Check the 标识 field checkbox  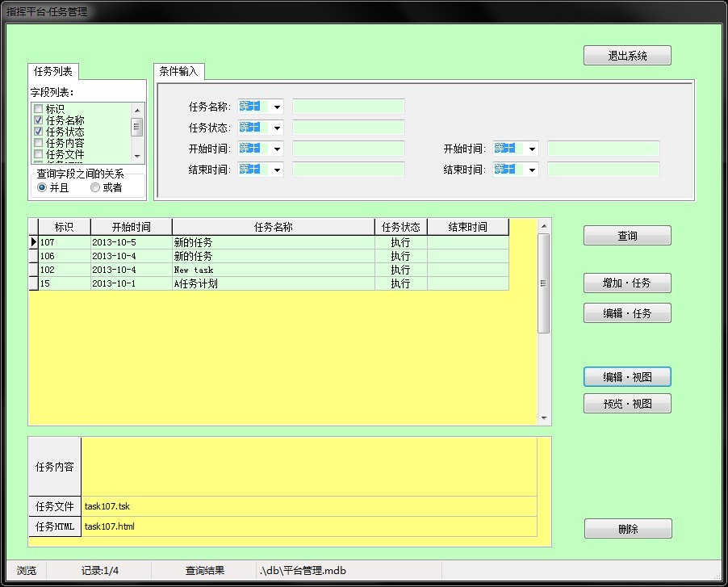click(x=39, y=109)
